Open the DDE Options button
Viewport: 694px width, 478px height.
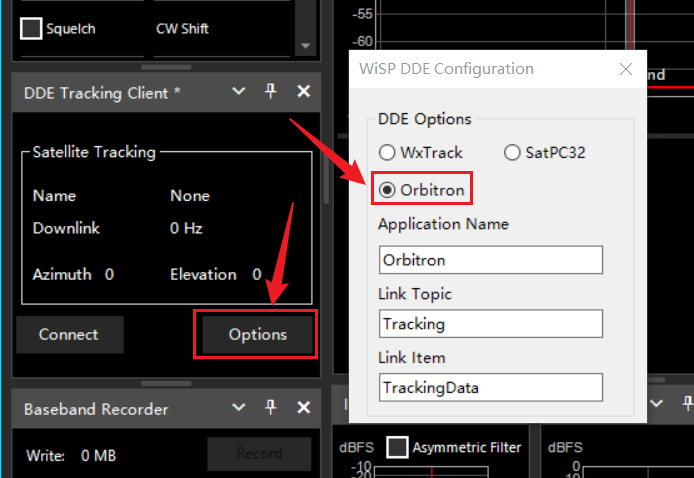click(x=257, y=334)
